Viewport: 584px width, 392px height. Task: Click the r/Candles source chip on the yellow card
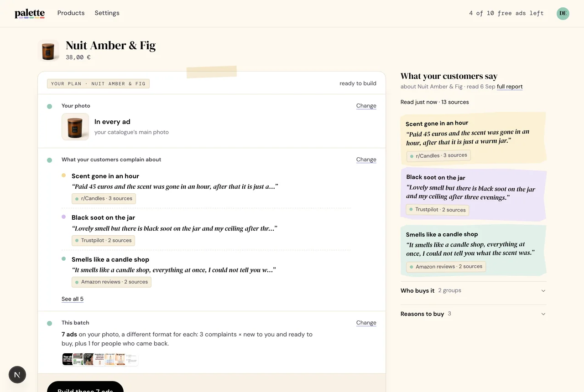point(438,155)
